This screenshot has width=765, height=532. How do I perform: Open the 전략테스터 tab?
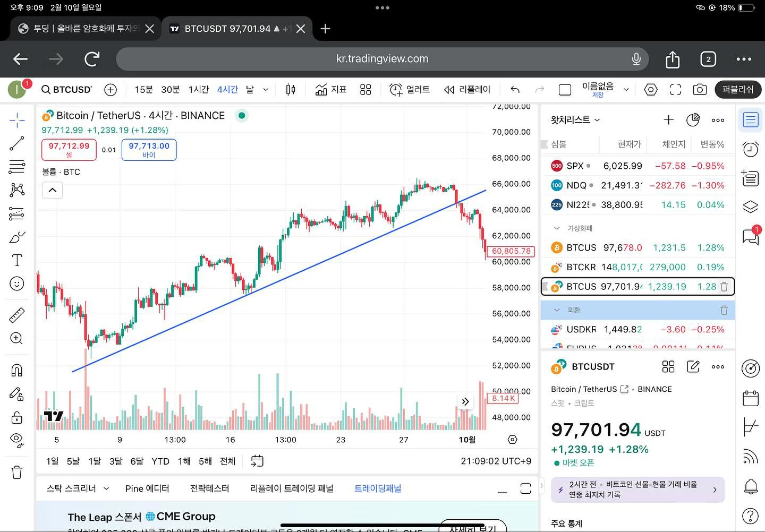[x=209, y=488]
